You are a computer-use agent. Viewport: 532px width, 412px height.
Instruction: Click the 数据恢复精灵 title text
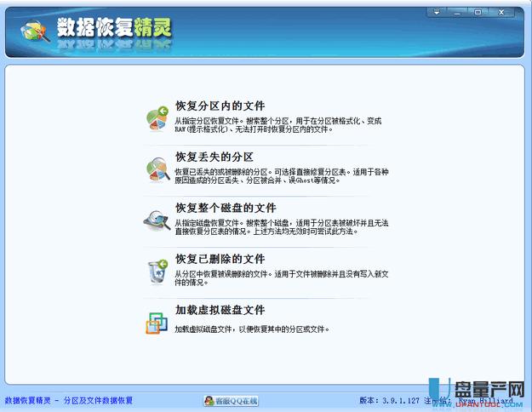[114, 27]
